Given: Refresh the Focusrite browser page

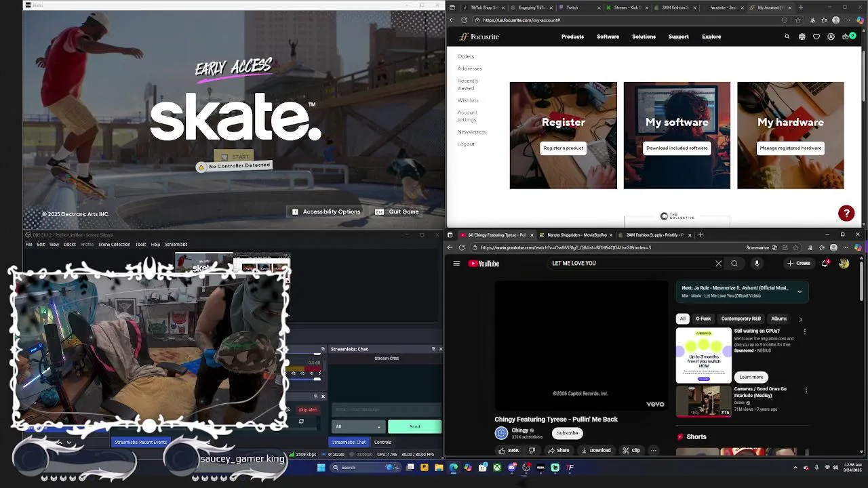Looking at the screenshot, I should pos(462,20).
